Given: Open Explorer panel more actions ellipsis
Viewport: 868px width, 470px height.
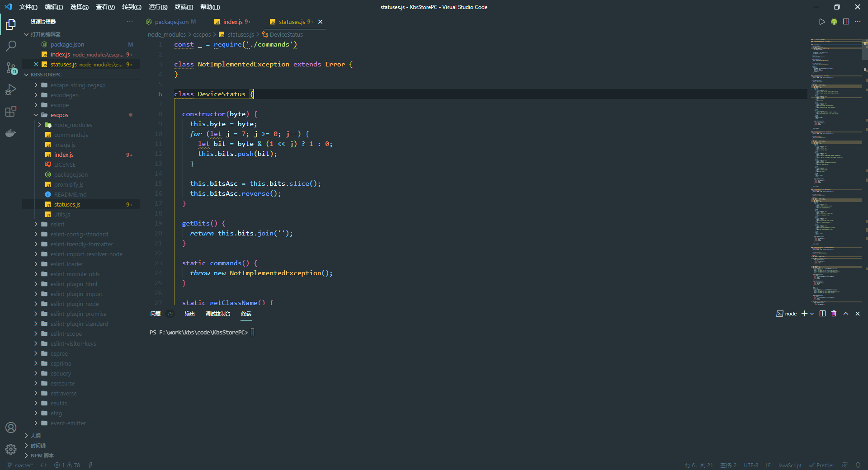Looking at the screenshot, I should pos(130,22).
